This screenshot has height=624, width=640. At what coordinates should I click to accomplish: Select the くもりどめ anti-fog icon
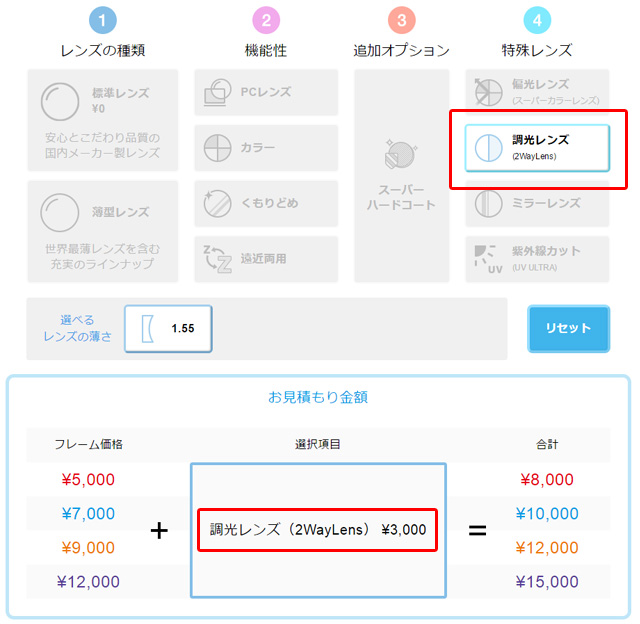pos(217,203)
